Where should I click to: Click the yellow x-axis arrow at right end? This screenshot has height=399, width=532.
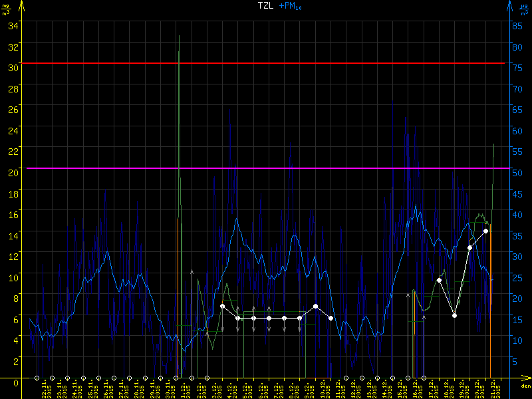pyautogui.click(x=527, y=379)
